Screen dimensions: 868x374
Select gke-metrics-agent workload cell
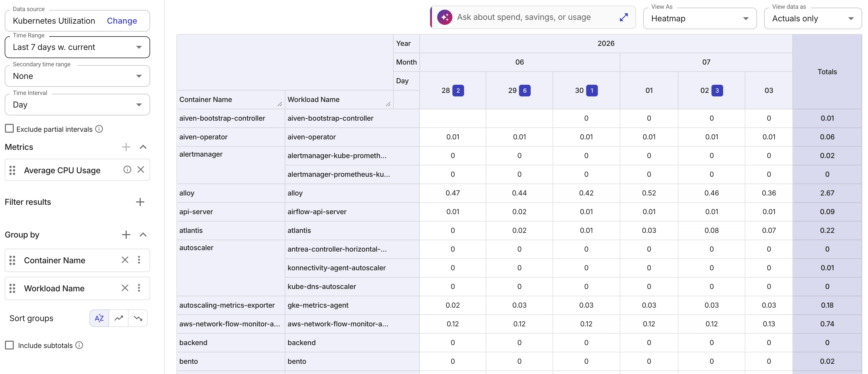[352, 306]
